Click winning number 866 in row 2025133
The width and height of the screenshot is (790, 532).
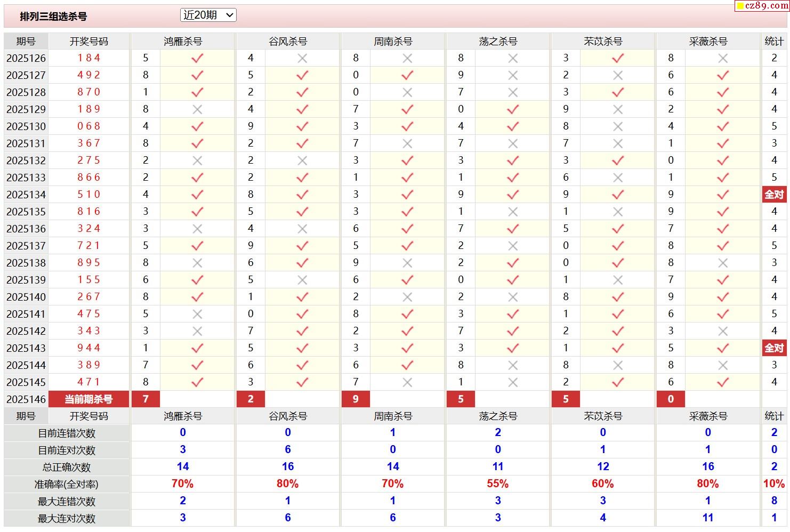(x=89, y=178)
